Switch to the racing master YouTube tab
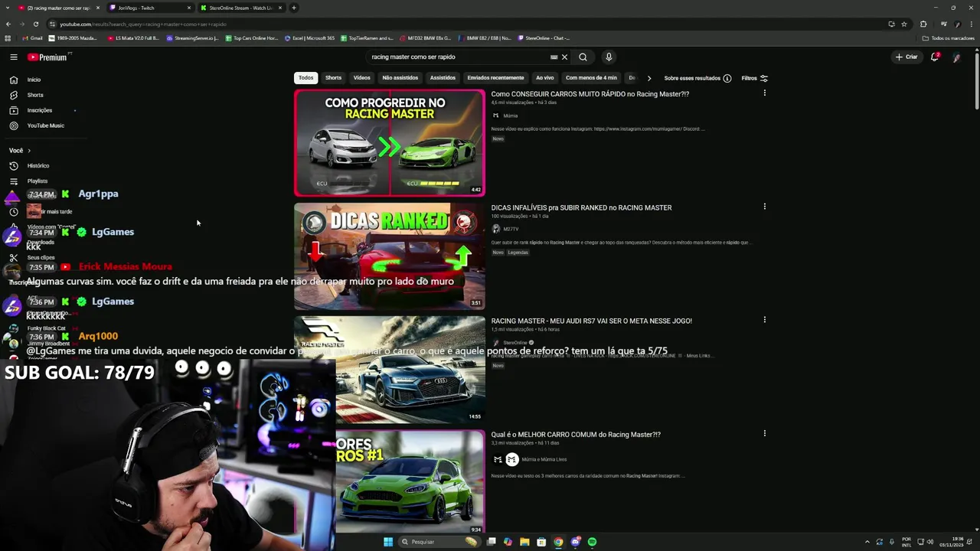This screenshot has width=980, height=551. (58, 8)
